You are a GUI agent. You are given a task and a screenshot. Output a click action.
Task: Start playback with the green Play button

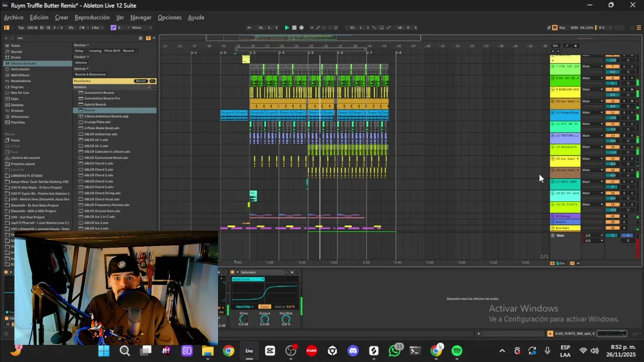click(x=287, y=28)
